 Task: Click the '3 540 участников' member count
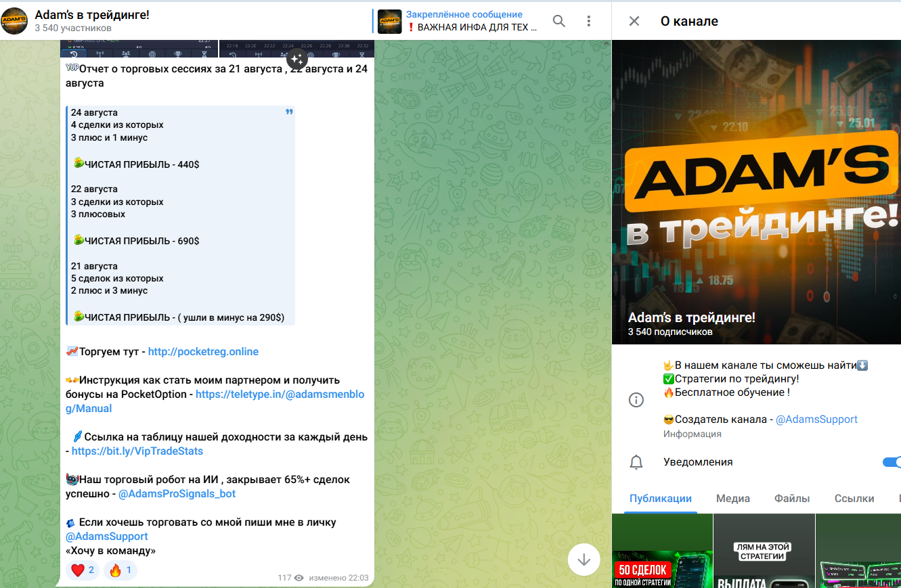click(73, 28)
